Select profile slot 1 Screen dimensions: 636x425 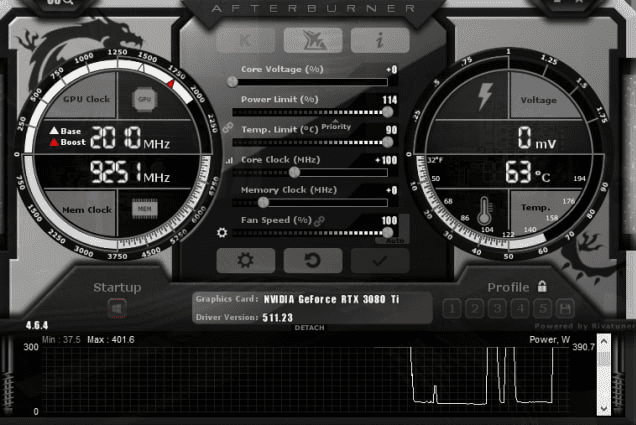point(452,309)
